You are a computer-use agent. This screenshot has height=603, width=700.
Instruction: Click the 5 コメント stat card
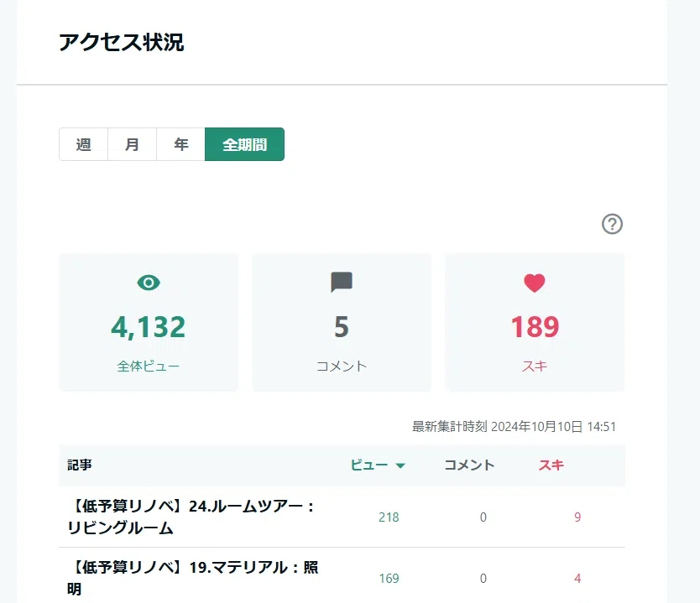pos(342,322)
